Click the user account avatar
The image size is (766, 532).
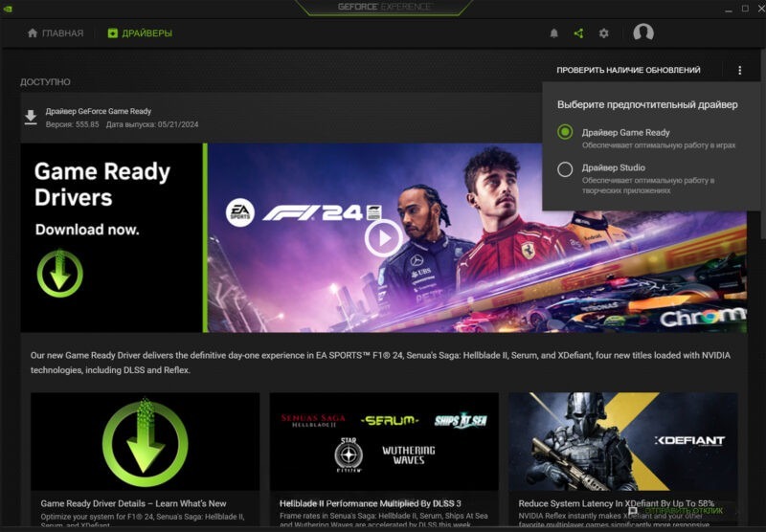[x=643, y=33]
